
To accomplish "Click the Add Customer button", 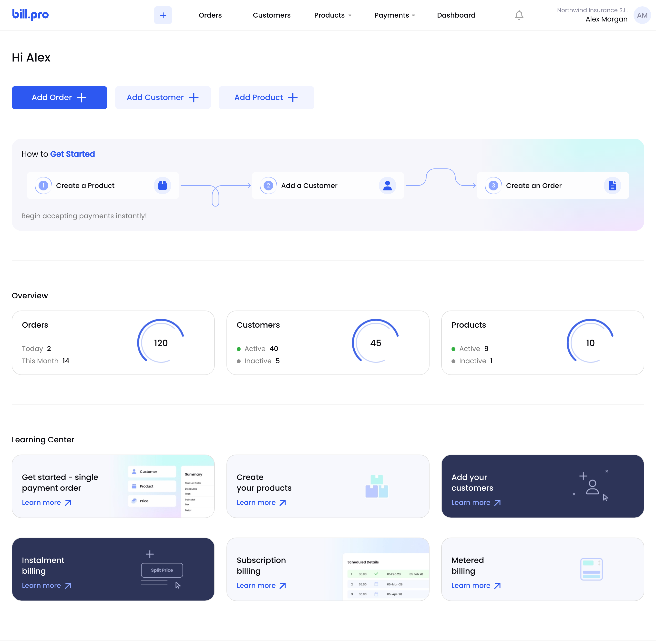I will point(163,97).
